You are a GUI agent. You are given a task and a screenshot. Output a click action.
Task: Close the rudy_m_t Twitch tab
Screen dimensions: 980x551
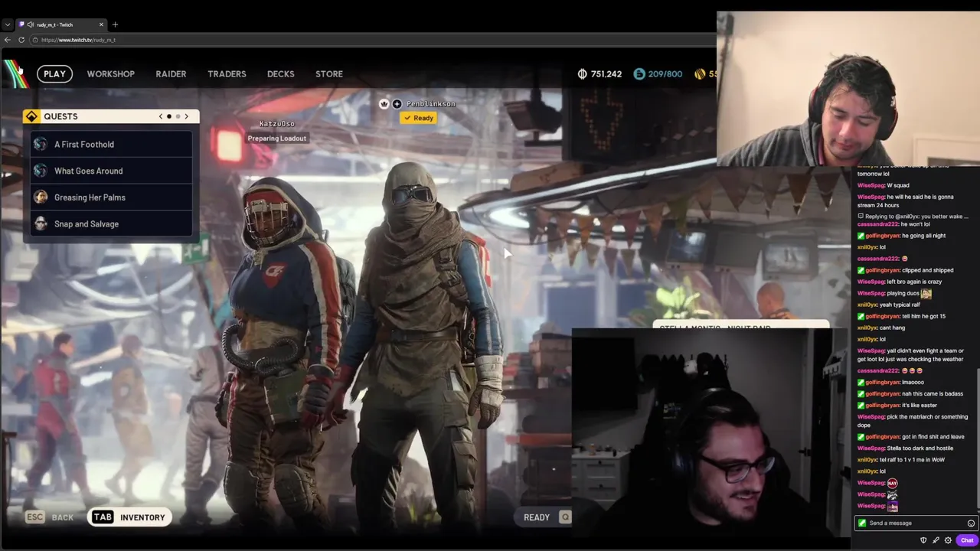point(100,24)
